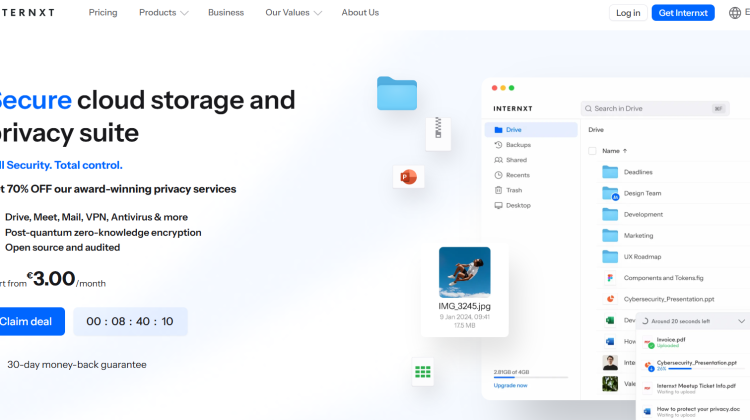This screenshot has width=750, height=420.
Task: Click How to protect your privacy.doc upload item
Action: point(694,411)
